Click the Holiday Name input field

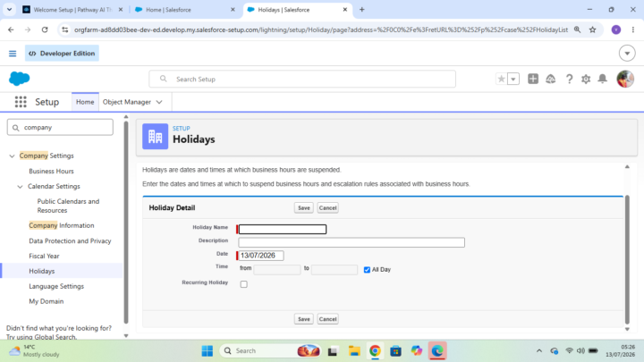click(x=283, y=229)
